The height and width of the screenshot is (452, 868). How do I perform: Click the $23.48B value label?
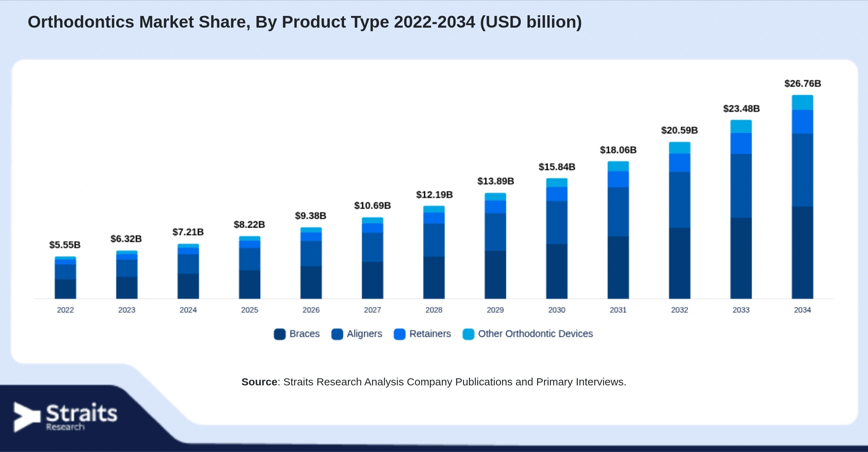(742, 108)
